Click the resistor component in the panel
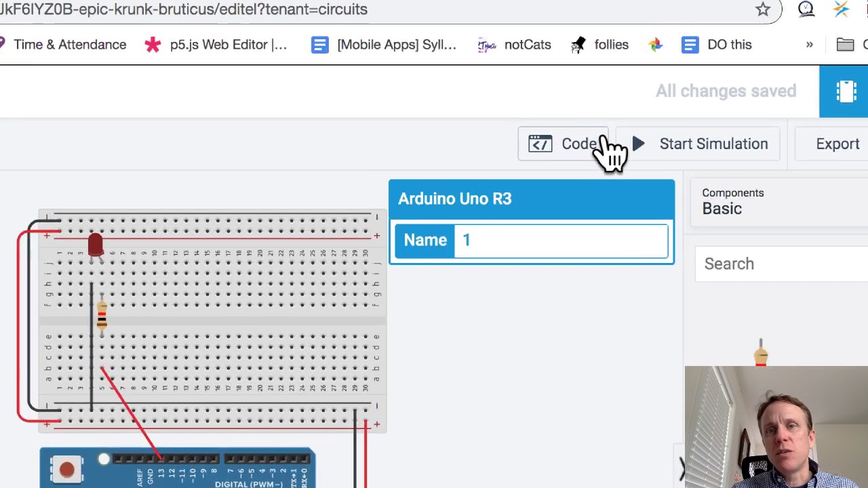 pos(761,352)
